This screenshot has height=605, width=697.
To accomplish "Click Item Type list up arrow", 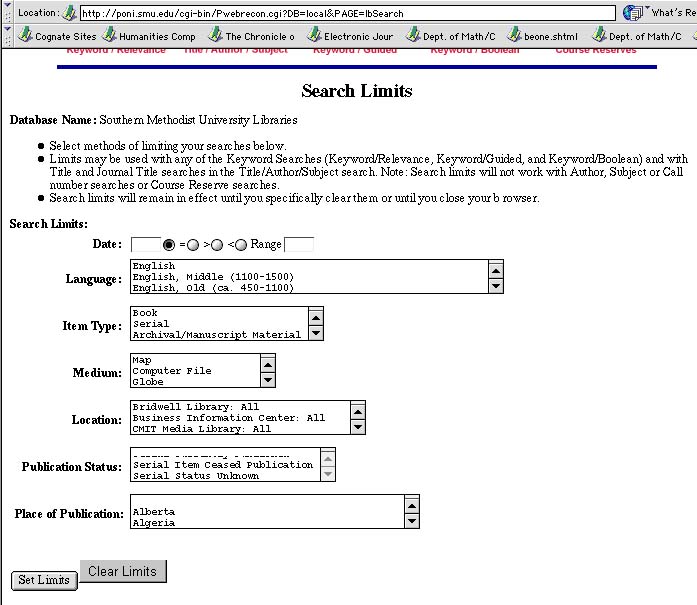I will tap(316, 317).
